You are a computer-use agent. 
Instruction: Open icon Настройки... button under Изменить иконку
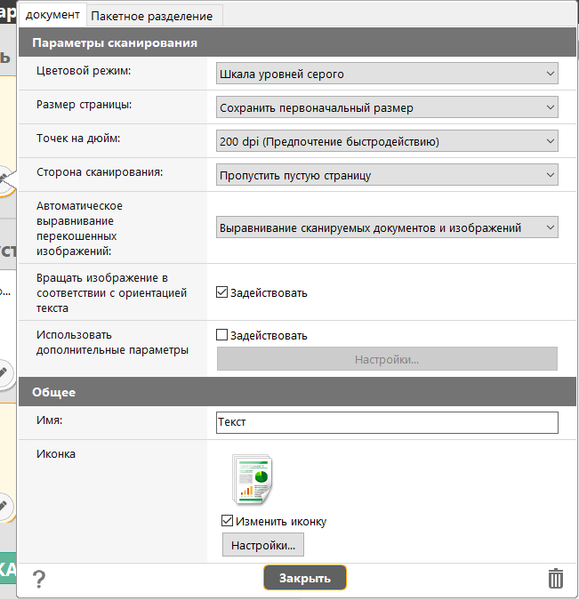coord(263,545)
